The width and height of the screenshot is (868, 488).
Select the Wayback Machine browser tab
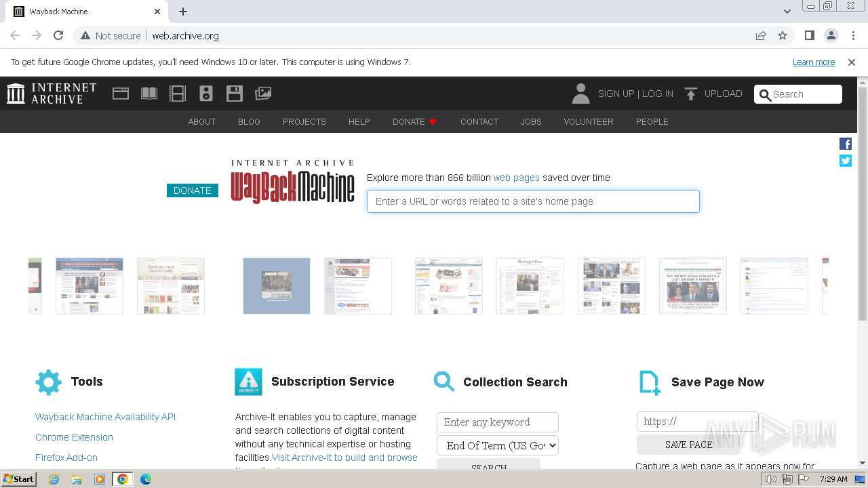87,12
